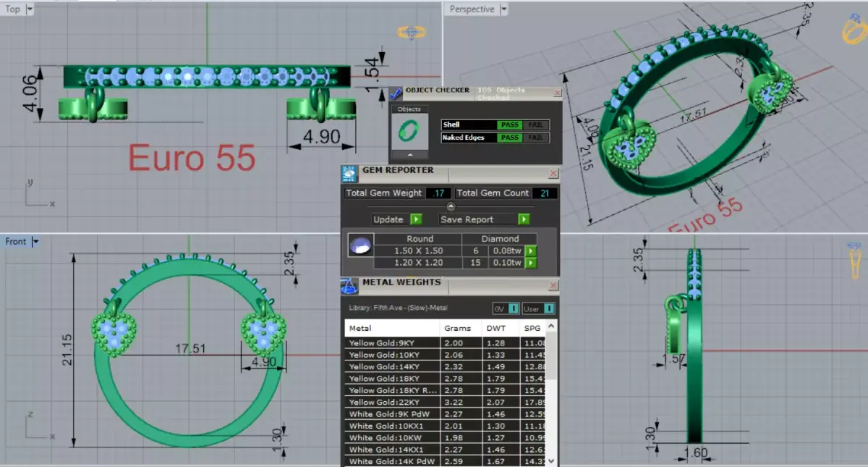The width and height of the screenshot is (868, 467).
Task: Click the 0.10tw weight cell
Action: click(507, 263)
